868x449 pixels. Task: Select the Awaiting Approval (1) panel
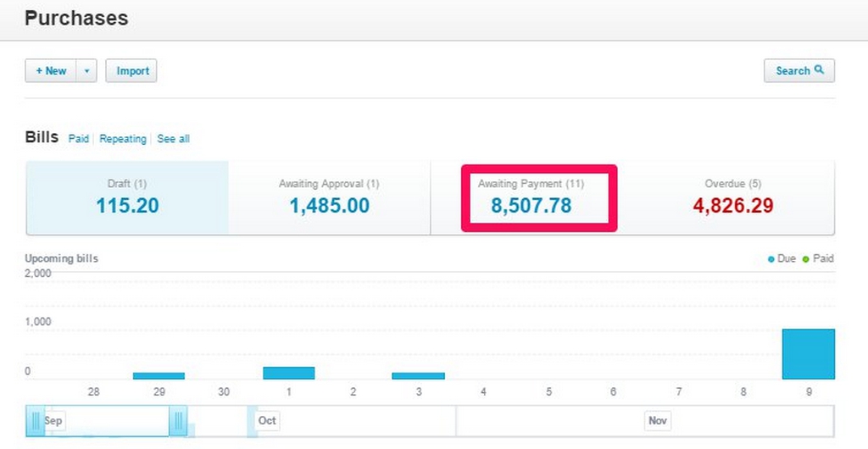tap(329, 197)
